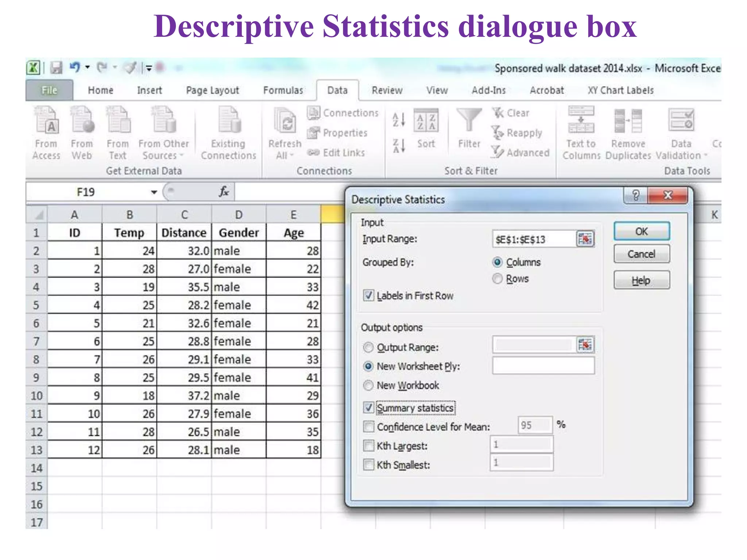Open the File tab
The width and height of the screenshot is (747, 560).
pos(49,90)
